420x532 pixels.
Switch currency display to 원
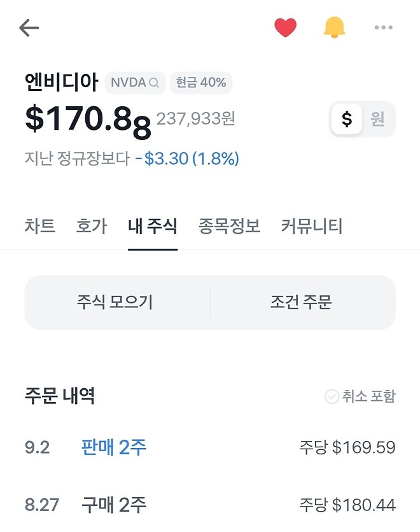378,118
